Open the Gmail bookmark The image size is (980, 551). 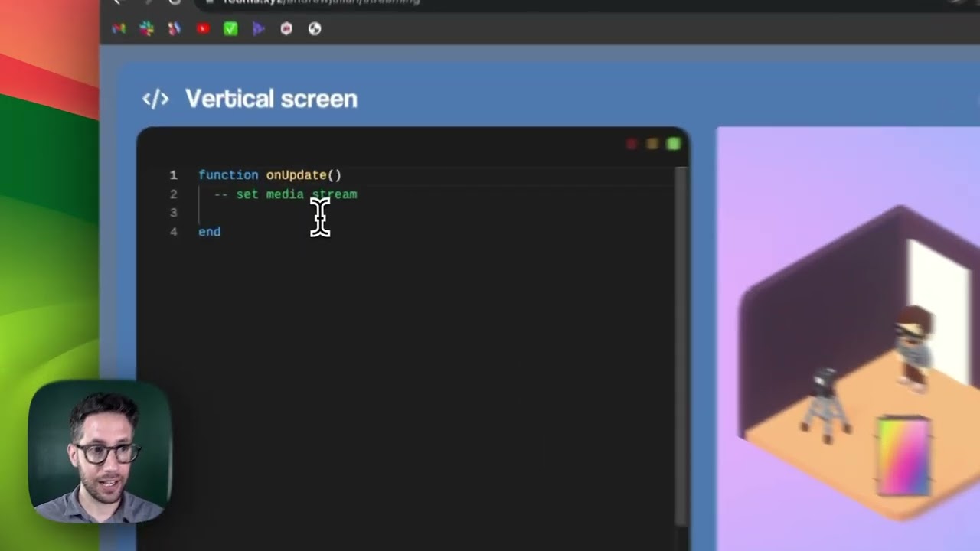pos(118,29)
